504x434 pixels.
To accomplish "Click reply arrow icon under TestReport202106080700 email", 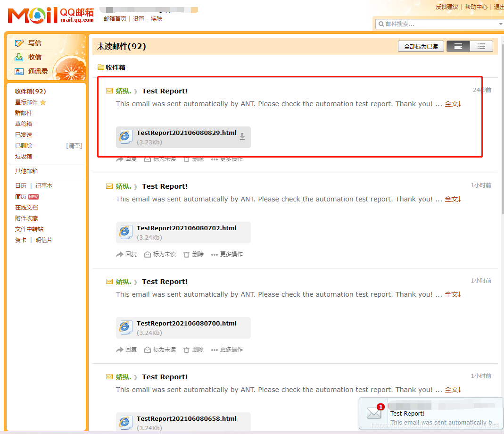I will (120, 350).
